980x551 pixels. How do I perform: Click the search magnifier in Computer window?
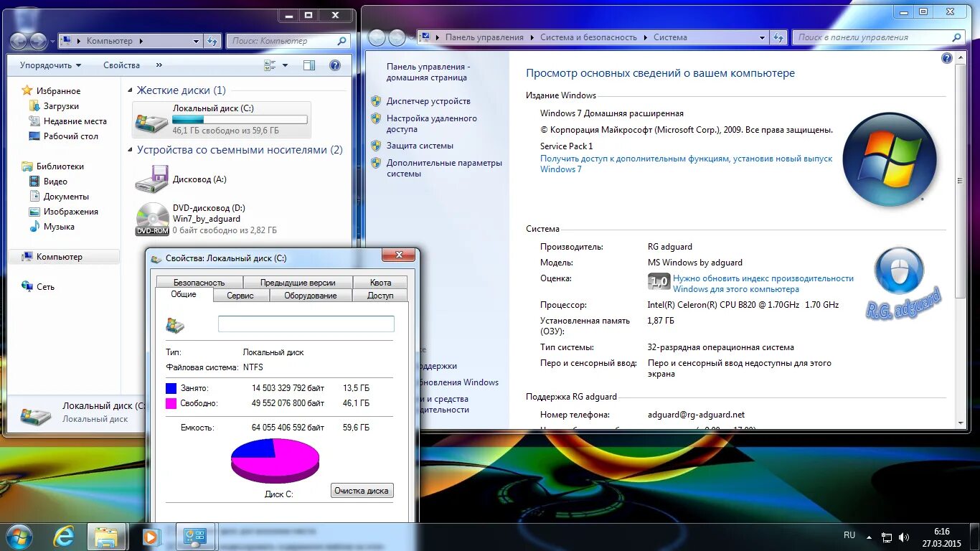(x=341, y=42)
